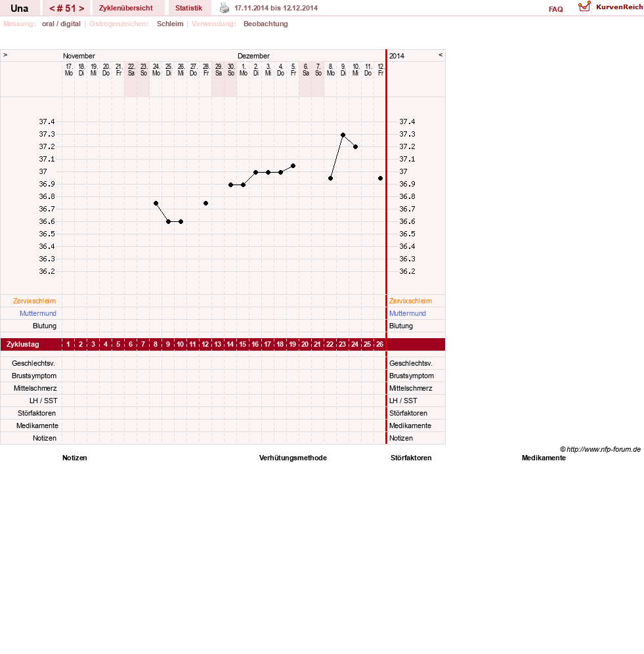Click the orange Zervixschleim label on left
Viewport: 644px width, 654px height.
34,301
